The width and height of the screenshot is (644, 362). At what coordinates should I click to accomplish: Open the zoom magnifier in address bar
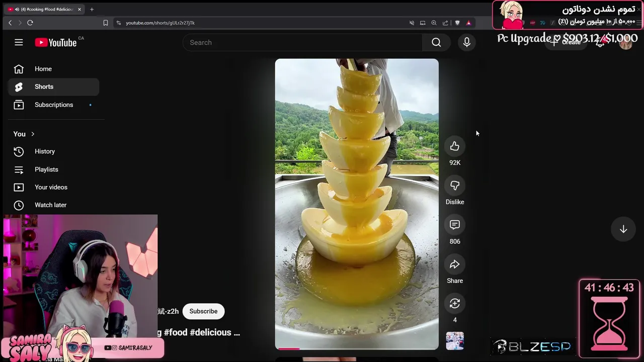pyautogui.click(x=434, y=23)
